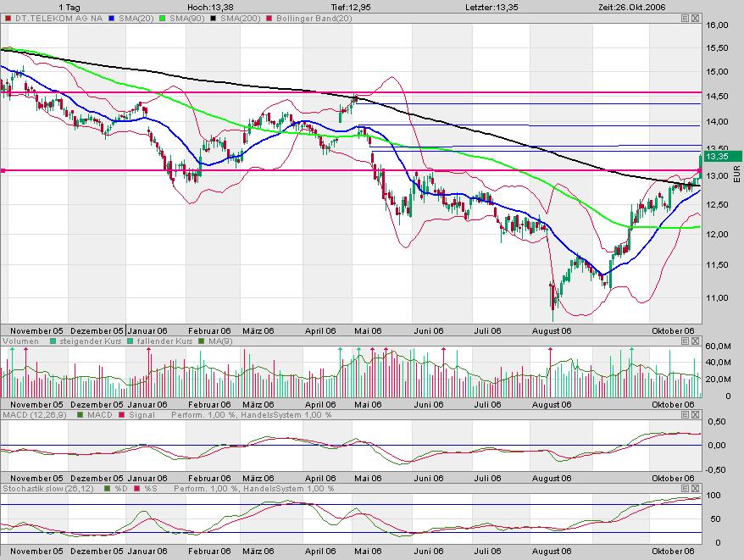The image size is (744, 560).
Task: Click the DT.TELEKOM AG NA legend label
Action: point(53,17)
